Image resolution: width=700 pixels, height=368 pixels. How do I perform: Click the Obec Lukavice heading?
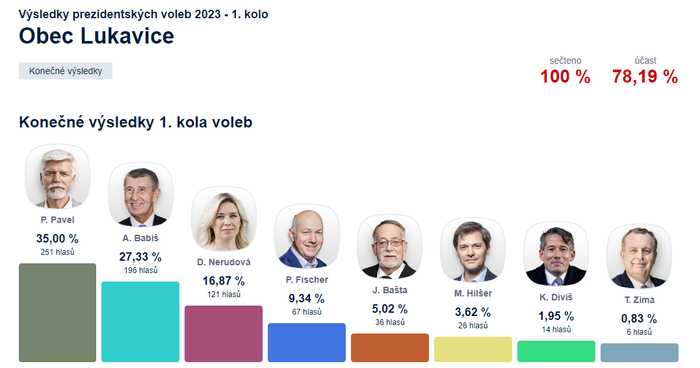click(x=96, y=36)
